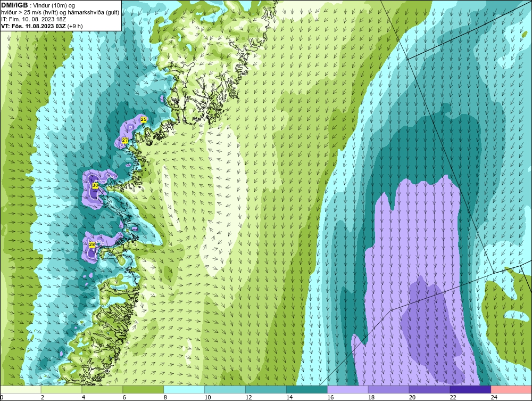Click the 4–6 m/s green legend swatch
The image size is (532, 401).
[x=102, y=389]
